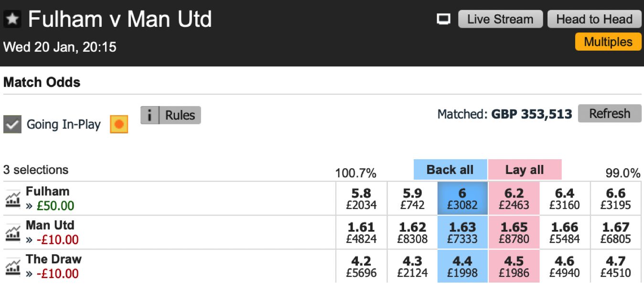This screenshot has width=644, height=284.
Task: Back The Draw at 4.4
Action: point(462,266)
